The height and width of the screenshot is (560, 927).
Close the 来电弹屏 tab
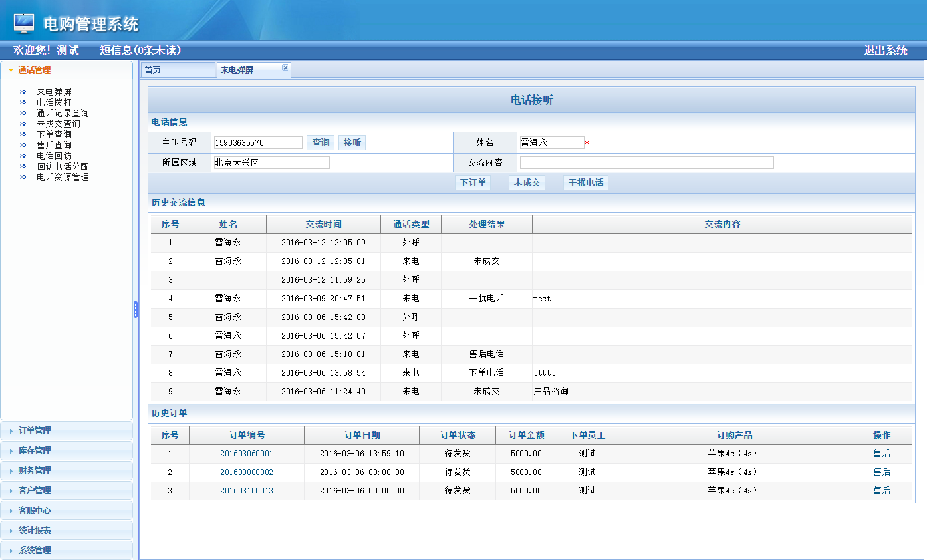tap(285, 67)
